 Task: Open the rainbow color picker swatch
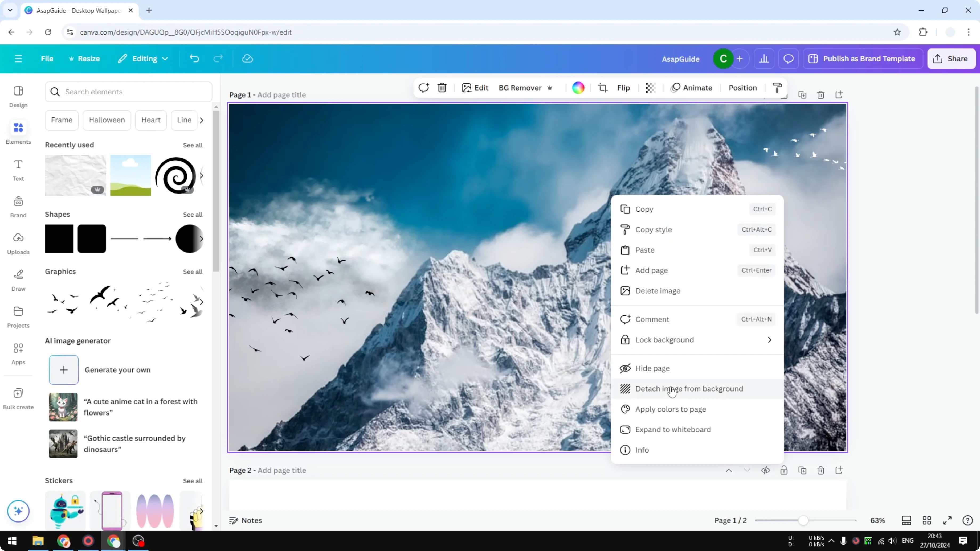pyautogui.click(x=578, y=88)
